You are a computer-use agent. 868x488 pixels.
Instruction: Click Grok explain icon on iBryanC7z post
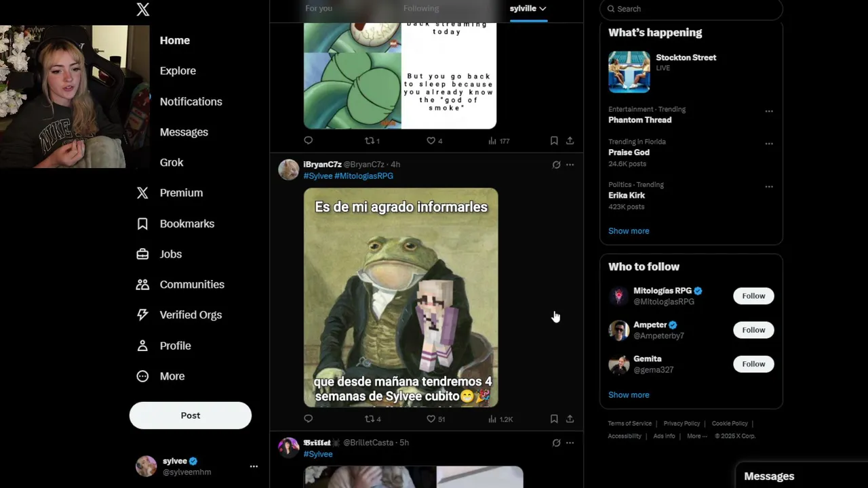click(x=556, y=165)
